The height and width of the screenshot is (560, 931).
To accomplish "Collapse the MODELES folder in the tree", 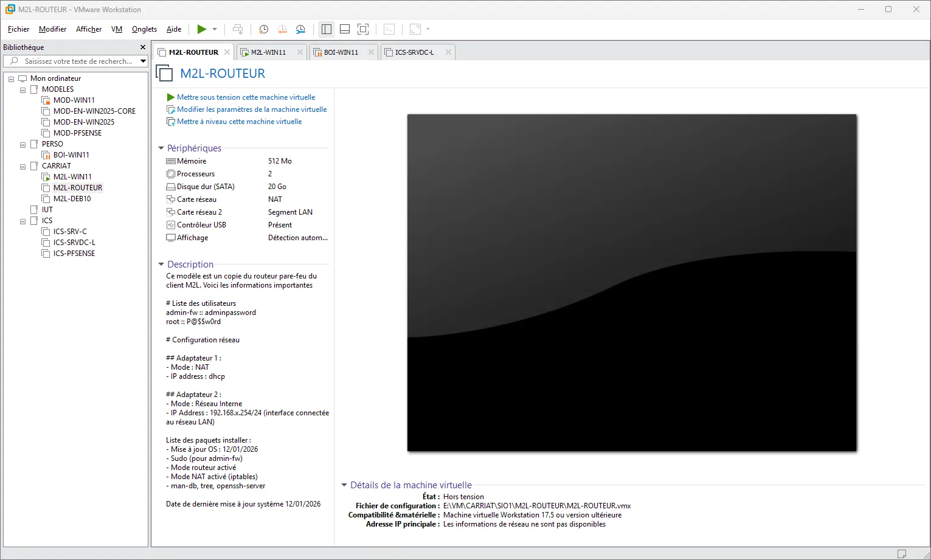I will point(23,90).
